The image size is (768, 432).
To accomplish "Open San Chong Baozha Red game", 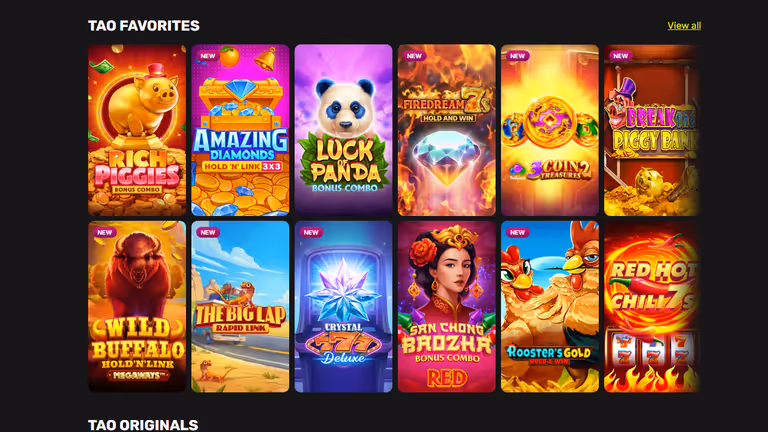I will (x=447, y=307).
